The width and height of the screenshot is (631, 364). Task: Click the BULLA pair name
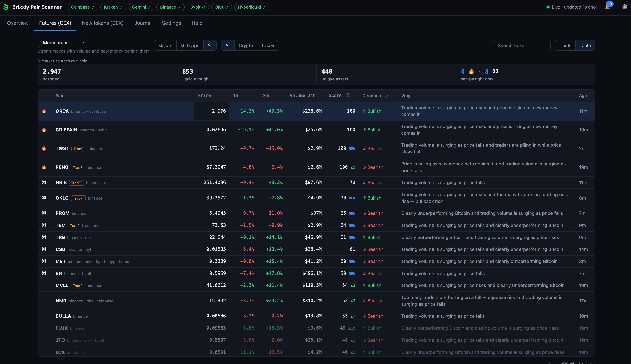(63, 316)
